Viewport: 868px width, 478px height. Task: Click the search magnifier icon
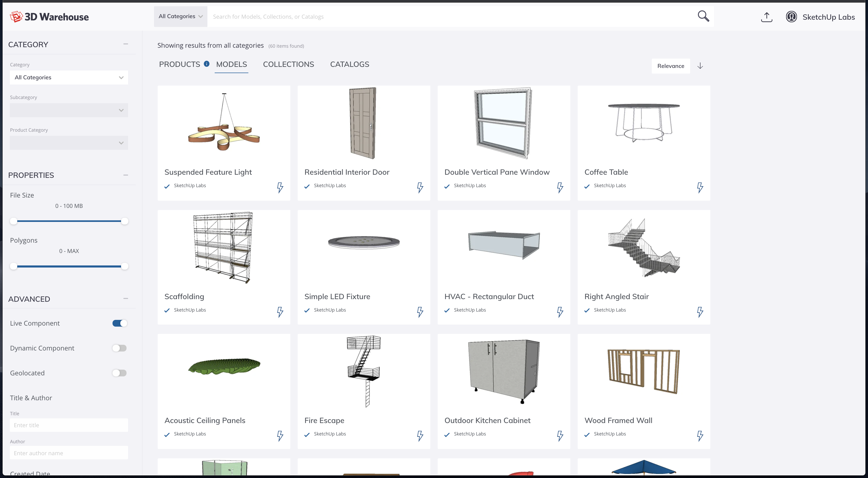tap(703, 16)
